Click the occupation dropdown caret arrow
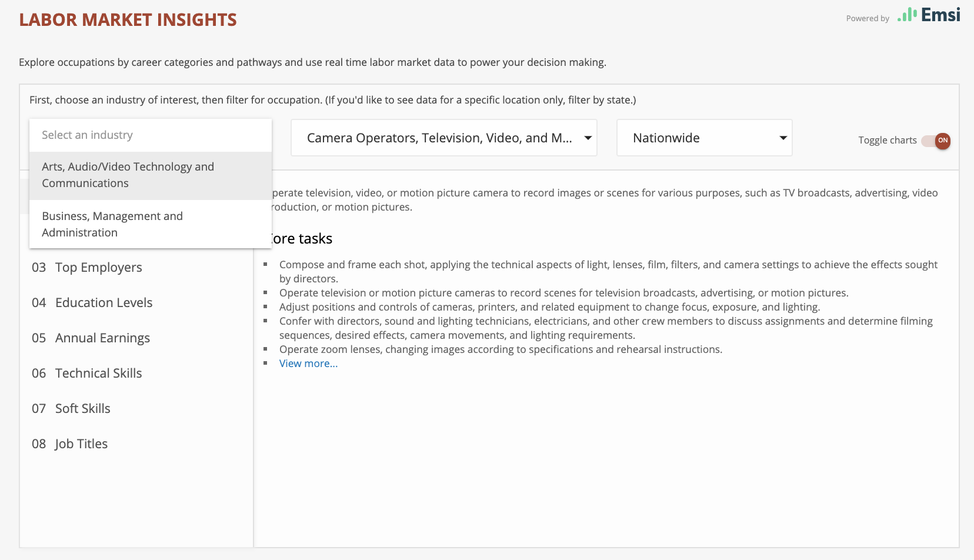The image size is (974, 560). point(588,138)
